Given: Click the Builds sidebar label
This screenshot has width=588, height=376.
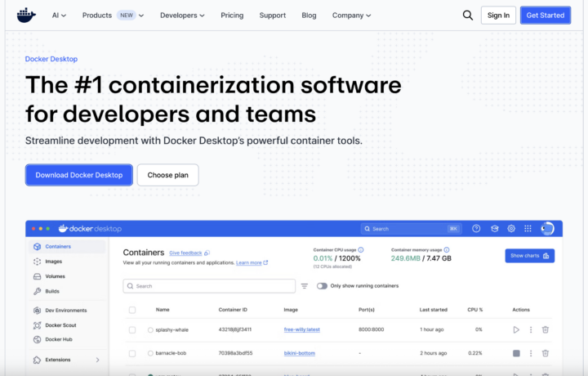Looking at the screenshot, I should pyautogui.click(x=52, y=291).
